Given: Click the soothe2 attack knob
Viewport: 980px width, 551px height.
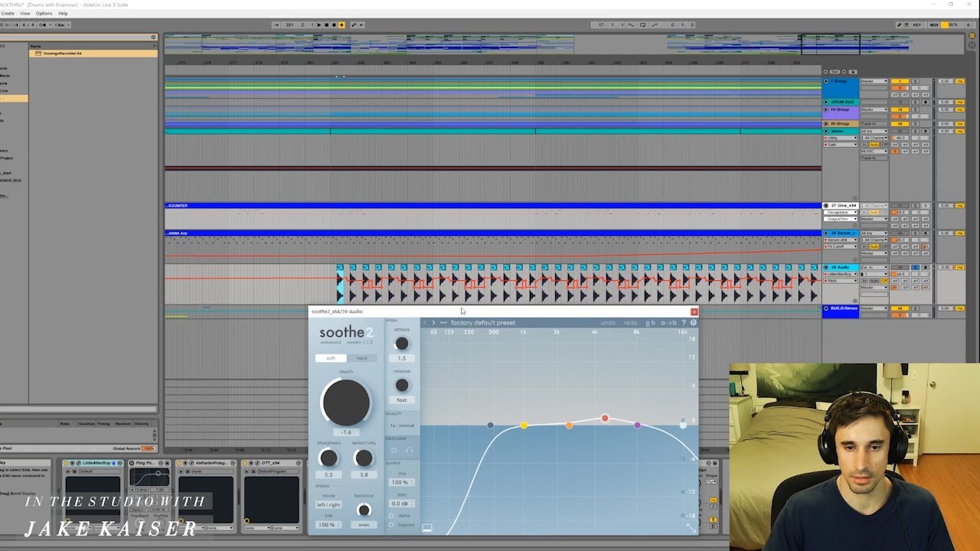Looking at the screenshot, I should pos(402,344).
